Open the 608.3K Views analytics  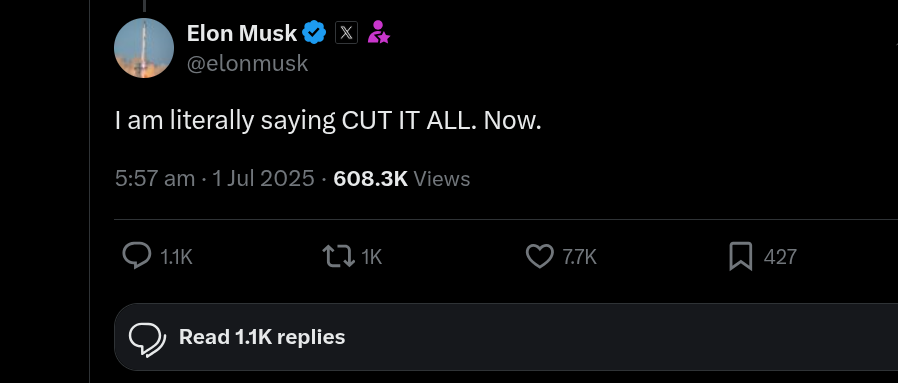pos(401,179)
